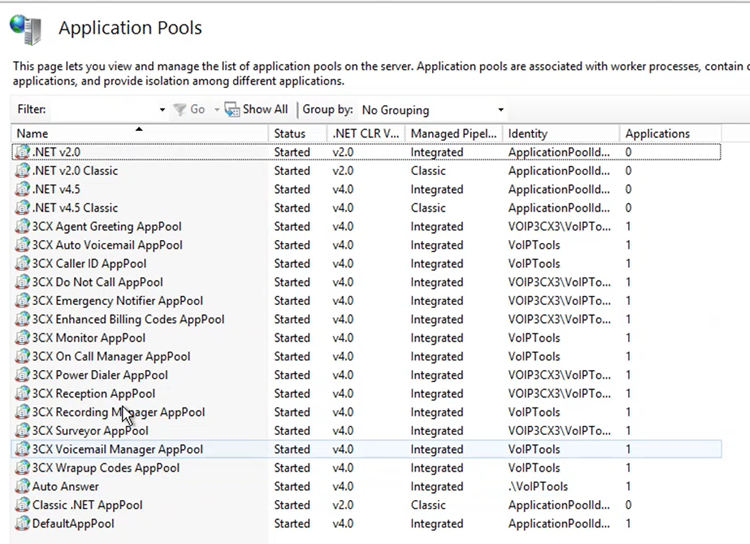The height and width of the screenshot is (544, 750).
Task: Click the 3CX On Call Manager icon
Action: click(x=22, y=356)
